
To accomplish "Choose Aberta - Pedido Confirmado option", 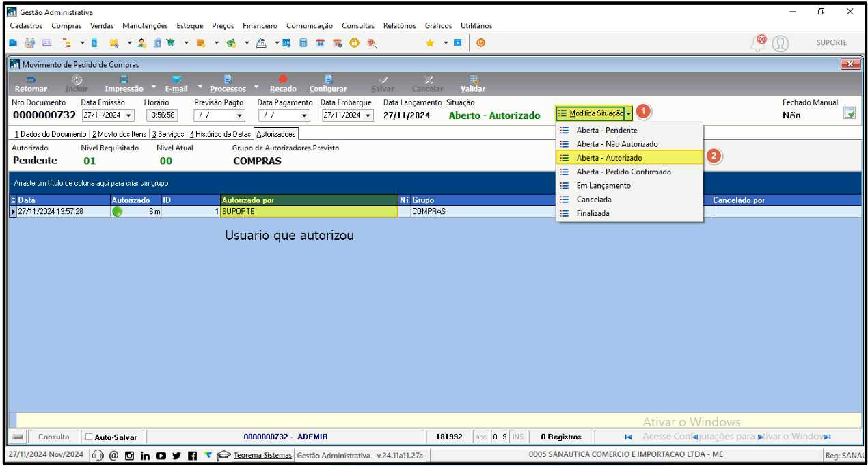I will pyautogui.click(x=629, y=172).
